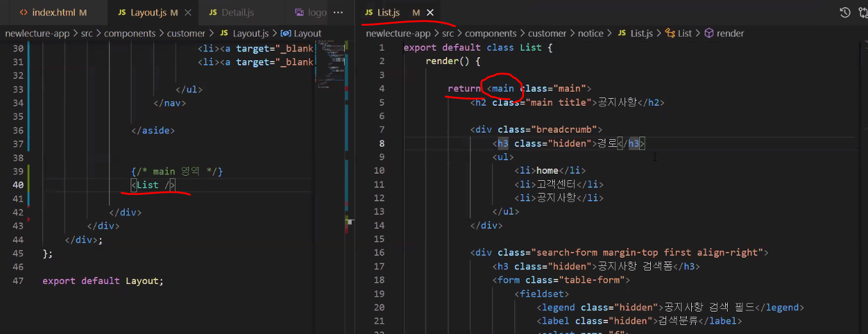Open the timeline history icon

(845, 12)
